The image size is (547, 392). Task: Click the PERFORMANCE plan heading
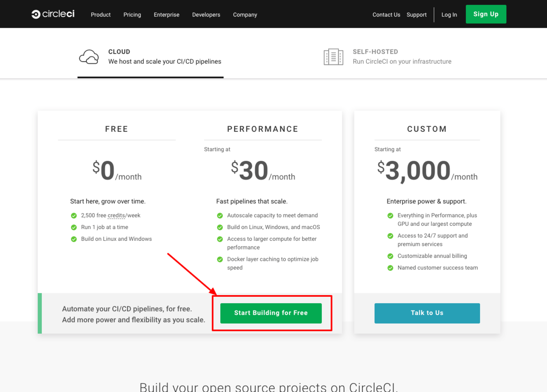[263, 129]
